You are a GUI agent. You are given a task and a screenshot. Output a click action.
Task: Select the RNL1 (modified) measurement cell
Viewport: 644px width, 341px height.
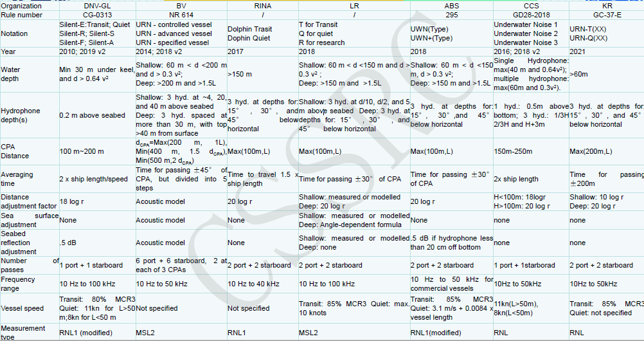pyautogui.click(x=97, y=333)
